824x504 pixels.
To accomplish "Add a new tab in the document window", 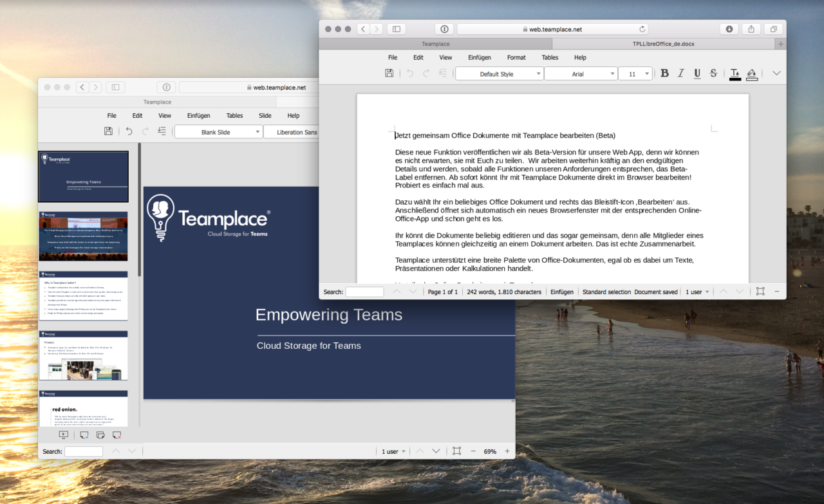I will click(x=781, y=44).
